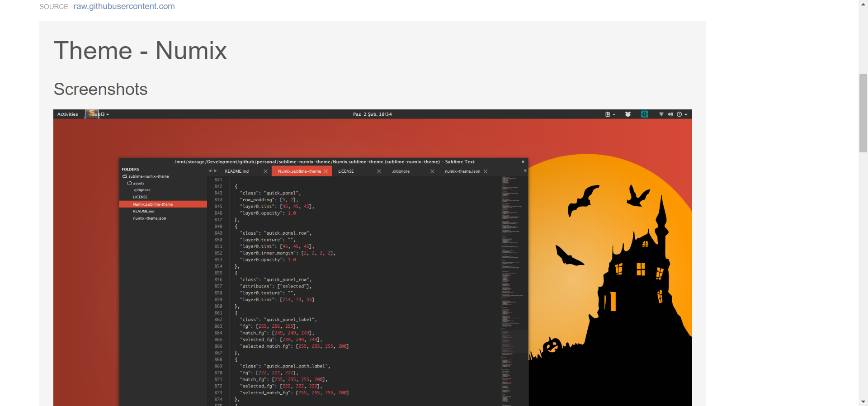Image resolution: width=868 pixels, height=406 pixels.
Task: Click the "match_fg": [249, 249, 249] line
Action: [277, 333]
